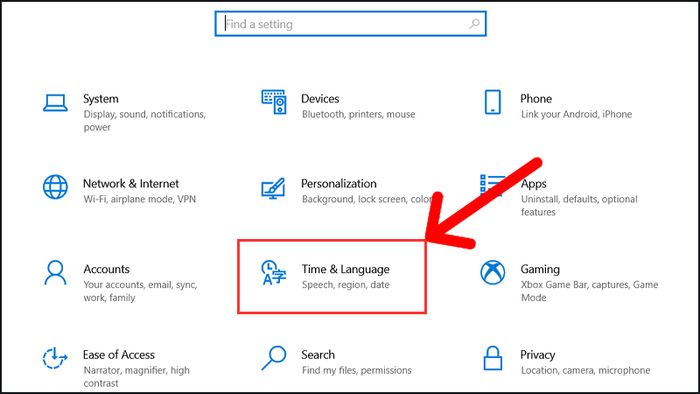Open the Apps title

coord(533,184)
